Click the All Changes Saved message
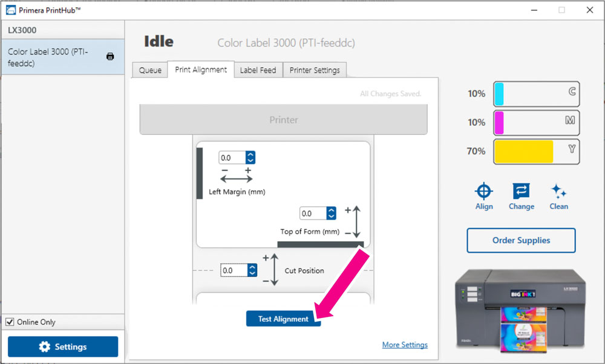This screenshot has width=605, height=364. tap(390, 94)
